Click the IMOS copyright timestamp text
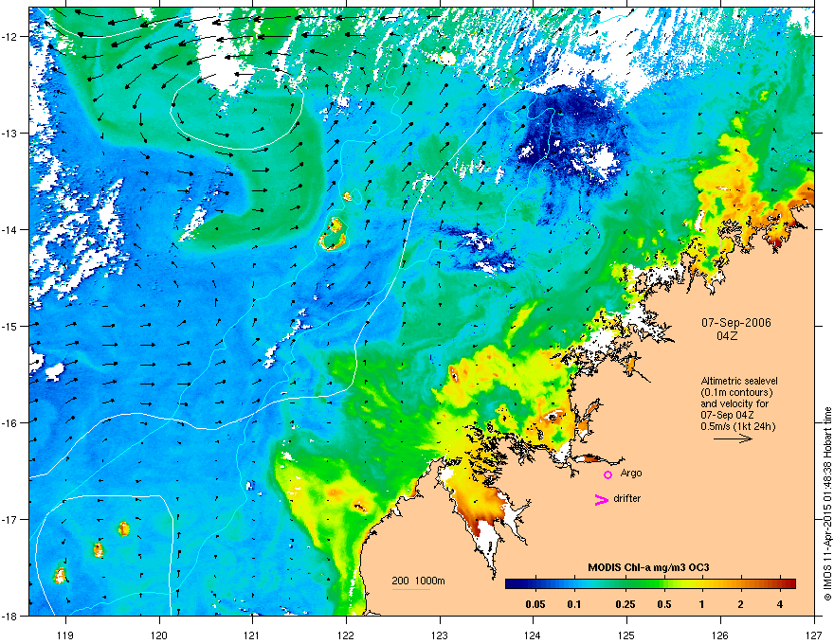Image resolution: width=834 pixels, height=644 pixels. click(827, 504)
